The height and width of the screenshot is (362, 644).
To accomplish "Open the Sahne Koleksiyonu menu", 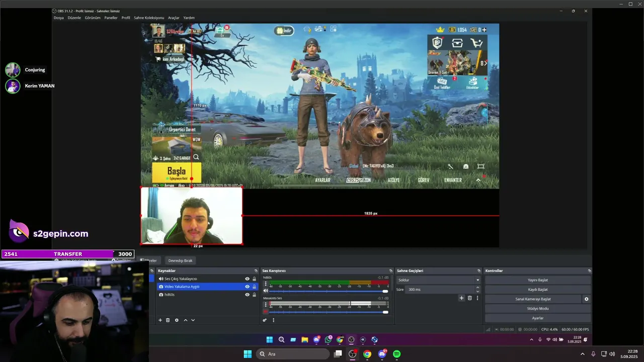I will pos(149,18).
